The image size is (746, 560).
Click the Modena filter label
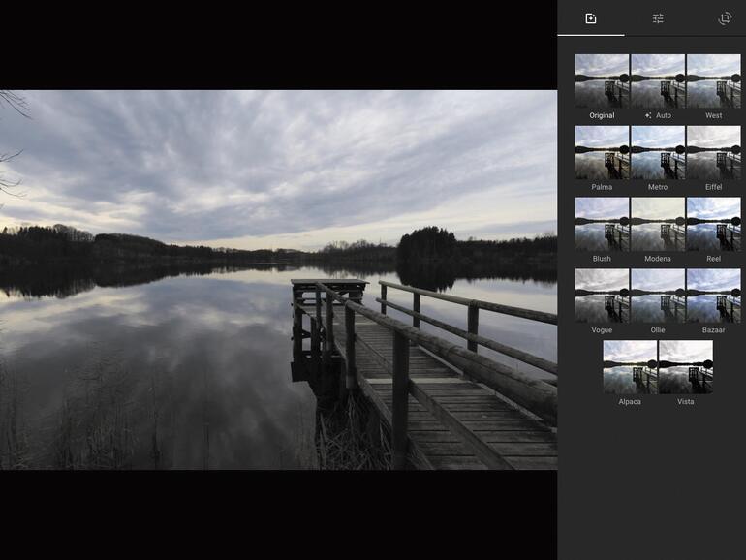658,259
